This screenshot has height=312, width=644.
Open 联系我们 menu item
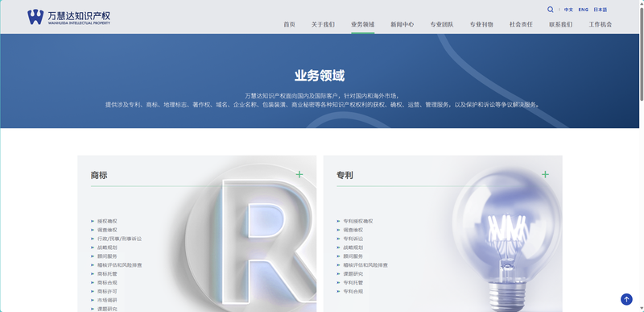point(560,24)
